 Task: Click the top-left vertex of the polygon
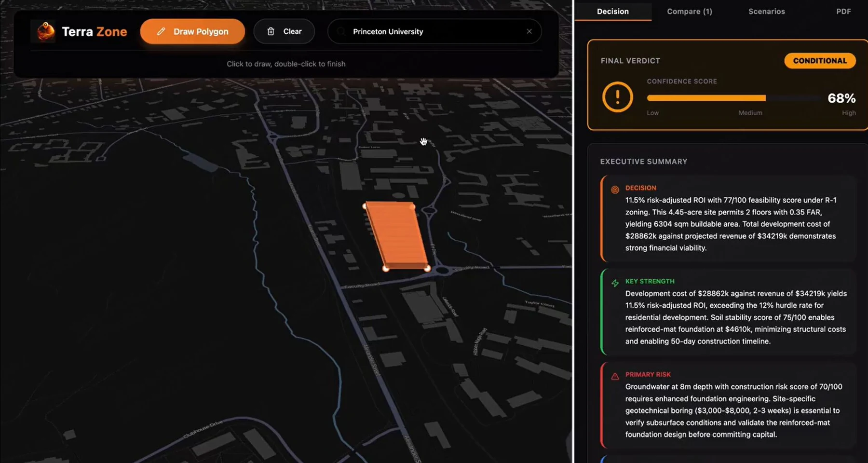tap(365, 206)
